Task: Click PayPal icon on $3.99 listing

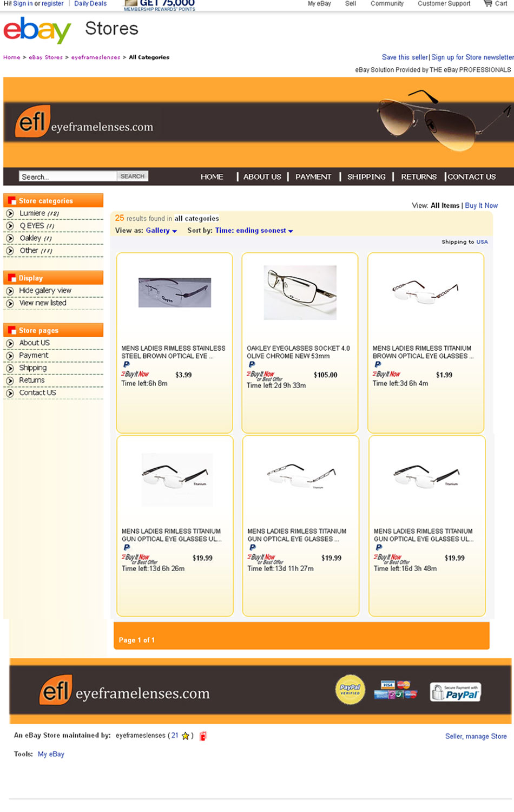Action: [x=126, y=364]
